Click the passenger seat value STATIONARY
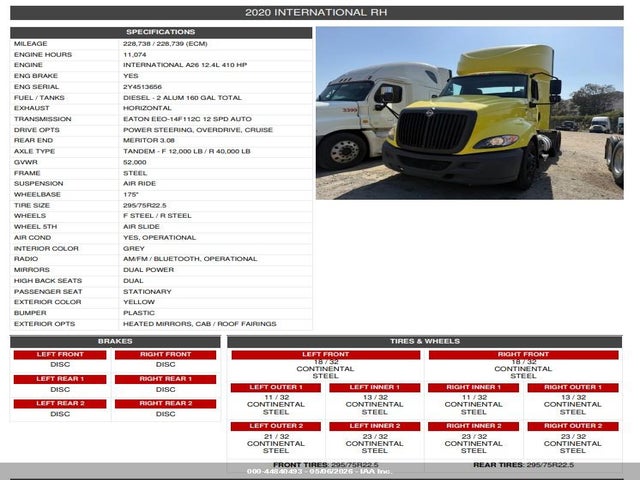Viewport: 640px width, 480px height. [x=147, y=292]
